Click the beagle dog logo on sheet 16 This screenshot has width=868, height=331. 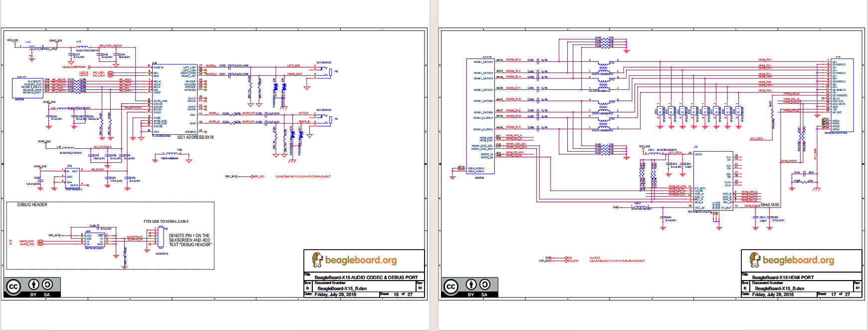point(317,260)
